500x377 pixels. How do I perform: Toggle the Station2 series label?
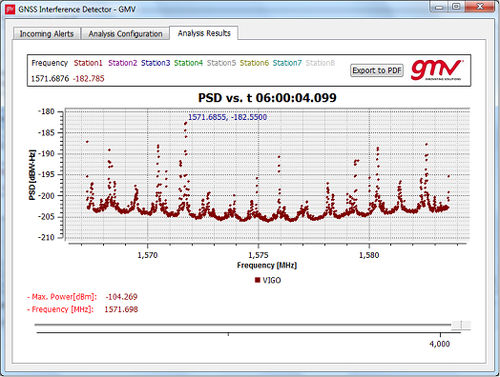[x=122, y=63]
